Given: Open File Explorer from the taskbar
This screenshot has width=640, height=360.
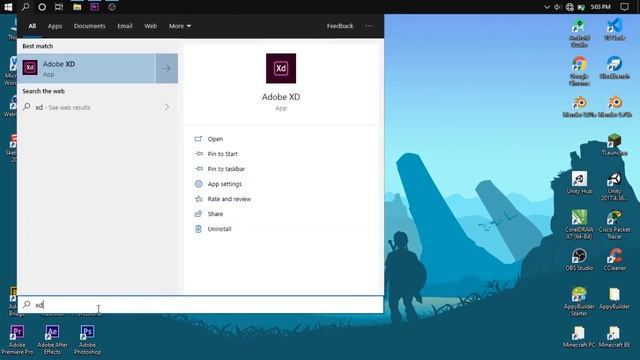Looking at the screenshot, I should click(77, 7).
